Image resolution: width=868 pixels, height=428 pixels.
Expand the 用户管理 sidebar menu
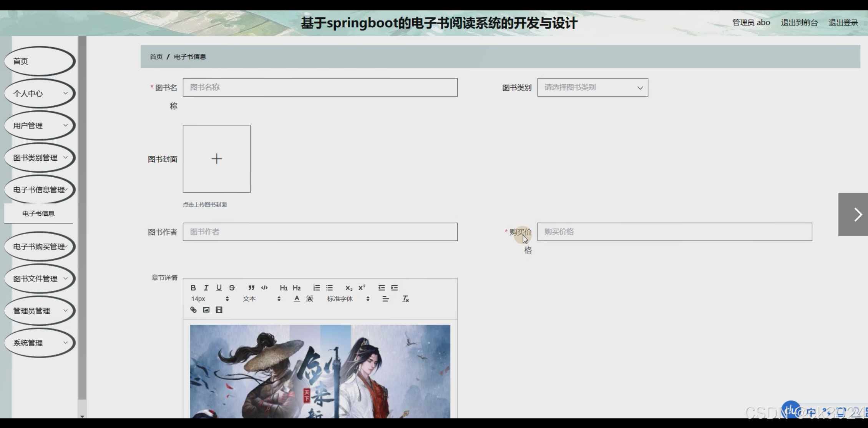point(39,125)
